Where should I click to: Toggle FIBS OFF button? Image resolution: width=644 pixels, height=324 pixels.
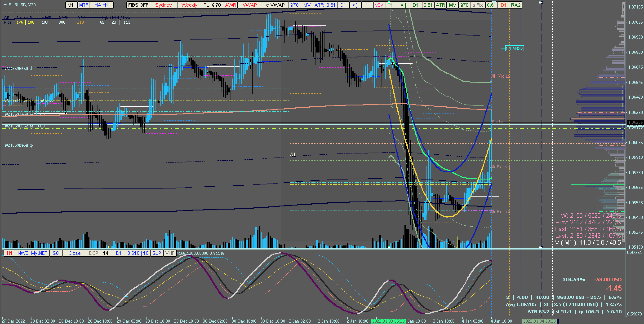pos(138,5)
